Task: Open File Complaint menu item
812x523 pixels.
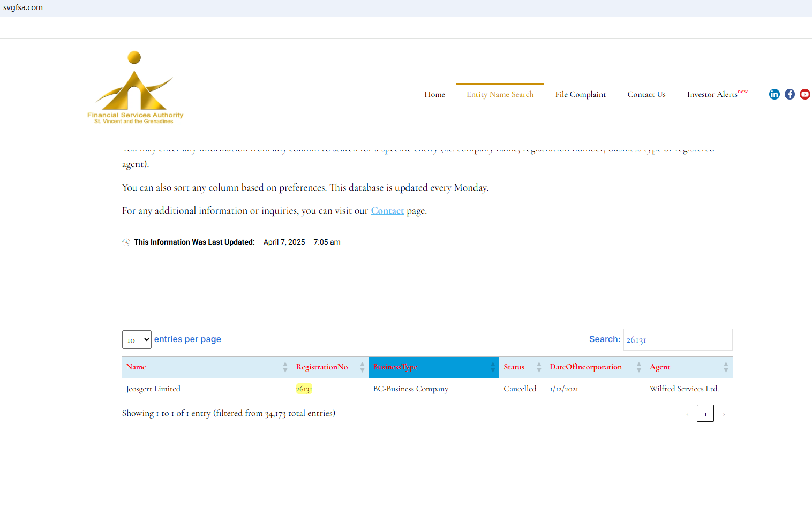Action: click(581, 94)
